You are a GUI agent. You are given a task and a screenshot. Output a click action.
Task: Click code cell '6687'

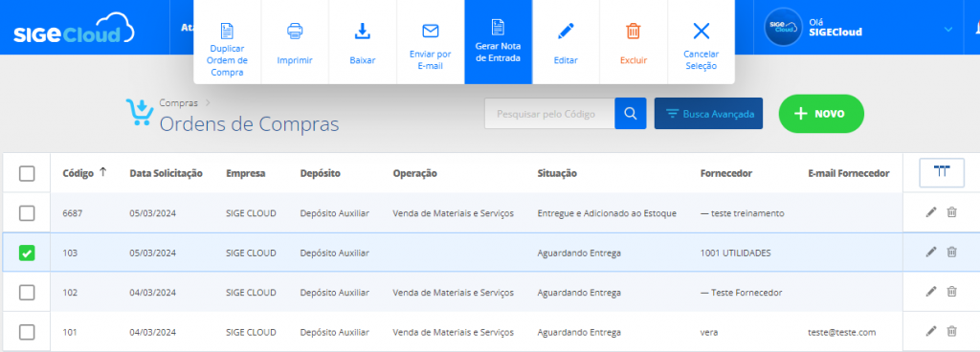73,213
